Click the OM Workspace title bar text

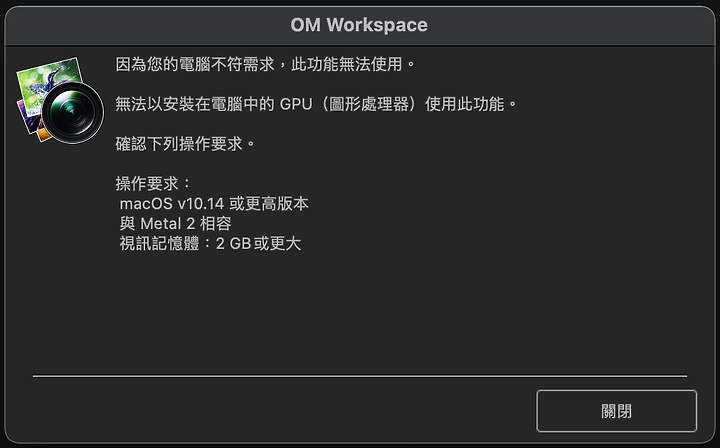coord(359,25)
